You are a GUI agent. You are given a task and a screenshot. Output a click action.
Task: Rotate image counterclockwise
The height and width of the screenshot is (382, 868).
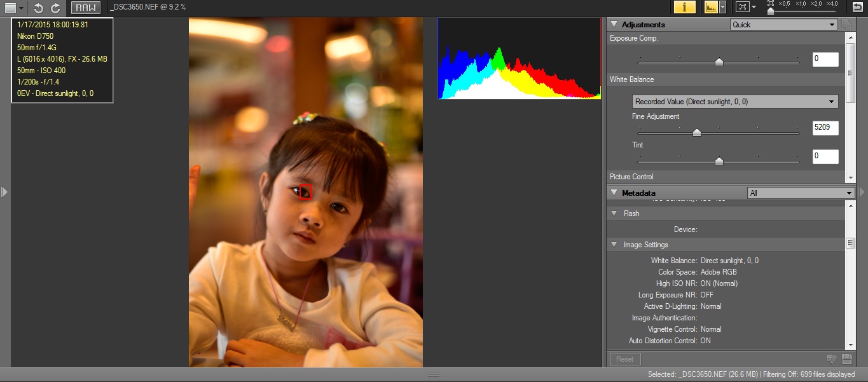coord(39,8)
